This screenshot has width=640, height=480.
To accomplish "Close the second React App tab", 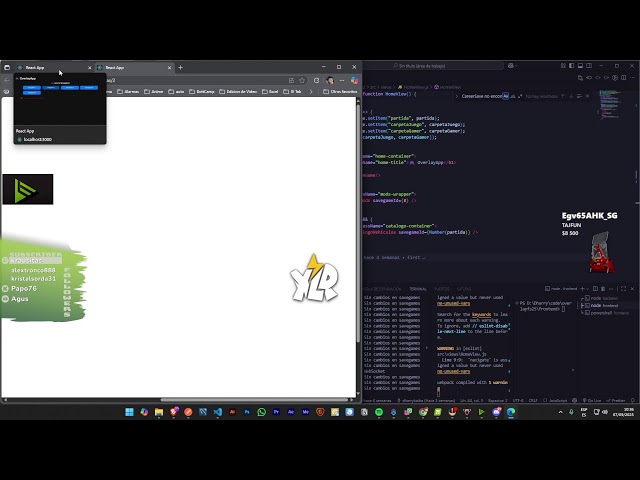I will pos(169,68).
